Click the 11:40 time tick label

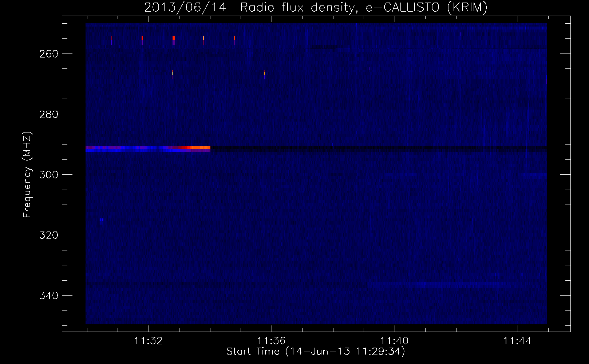coord(395,341)
